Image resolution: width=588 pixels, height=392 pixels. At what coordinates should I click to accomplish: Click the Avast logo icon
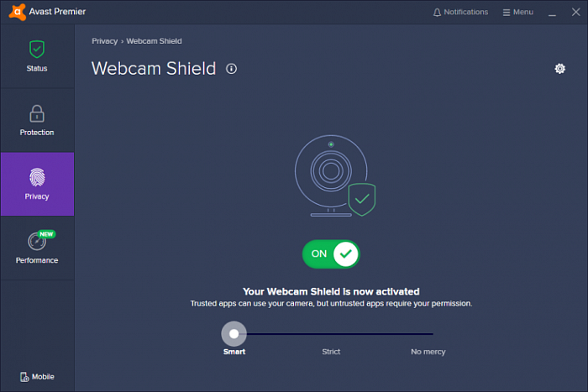[11, 12]
